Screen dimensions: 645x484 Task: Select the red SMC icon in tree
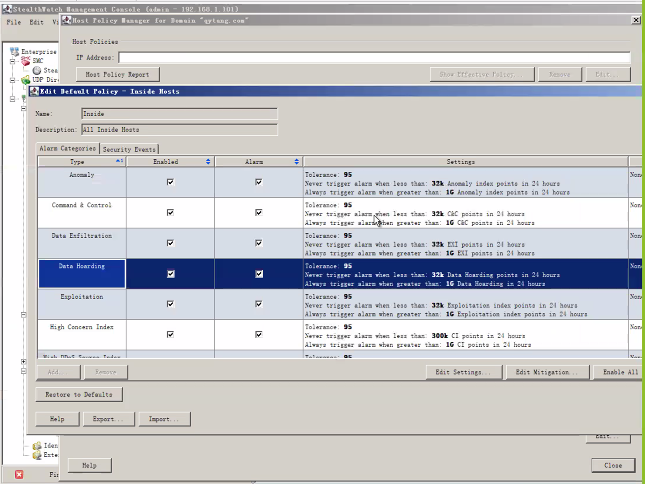(26, 61)
